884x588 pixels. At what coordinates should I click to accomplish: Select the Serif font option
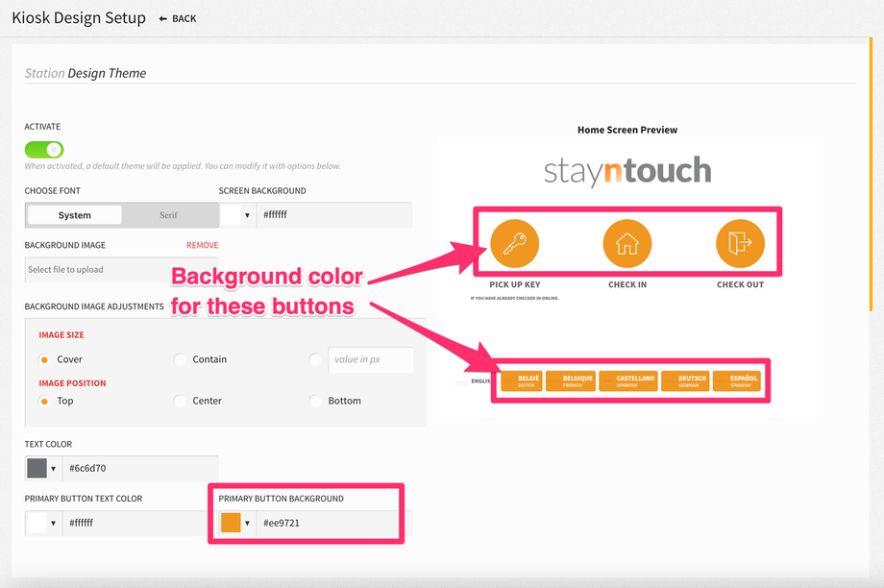(168, 215)
